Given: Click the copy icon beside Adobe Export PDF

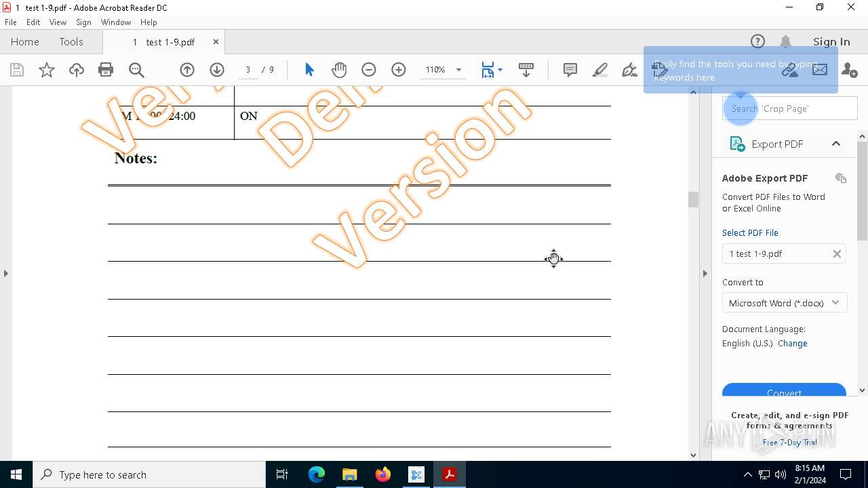Looking at the screenshot, I should tap(841, 178).
